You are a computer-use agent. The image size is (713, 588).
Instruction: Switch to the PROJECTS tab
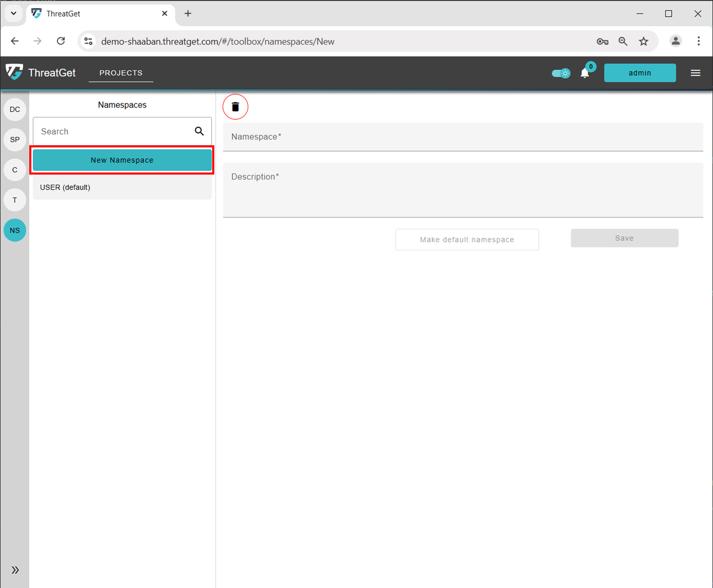121,73
